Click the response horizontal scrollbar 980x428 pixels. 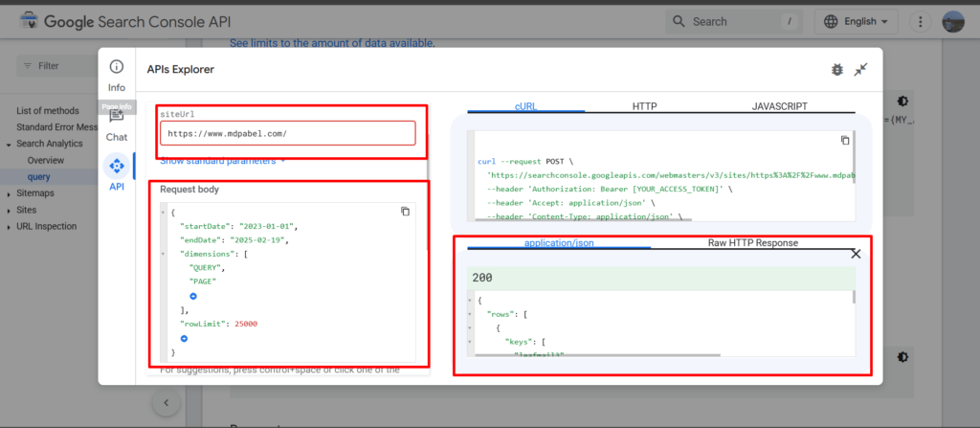[597, 355]
